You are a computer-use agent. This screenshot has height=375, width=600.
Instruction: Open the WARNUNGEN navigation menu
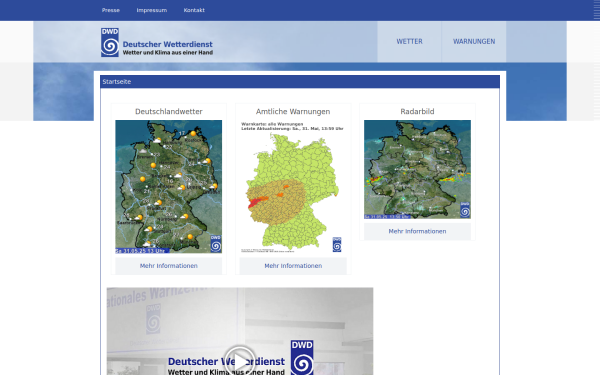pyautogui.click(x=474, y=41)
